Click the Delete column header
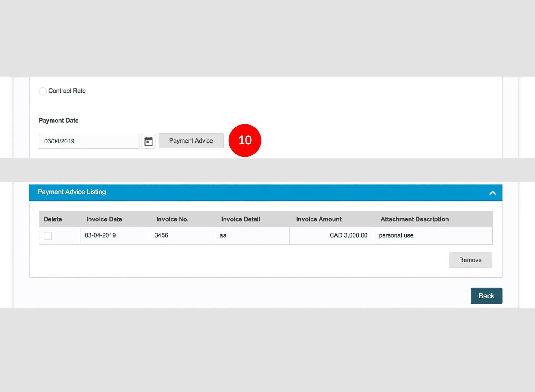Viewport: 535px width, 392px height. click(53, 219)
